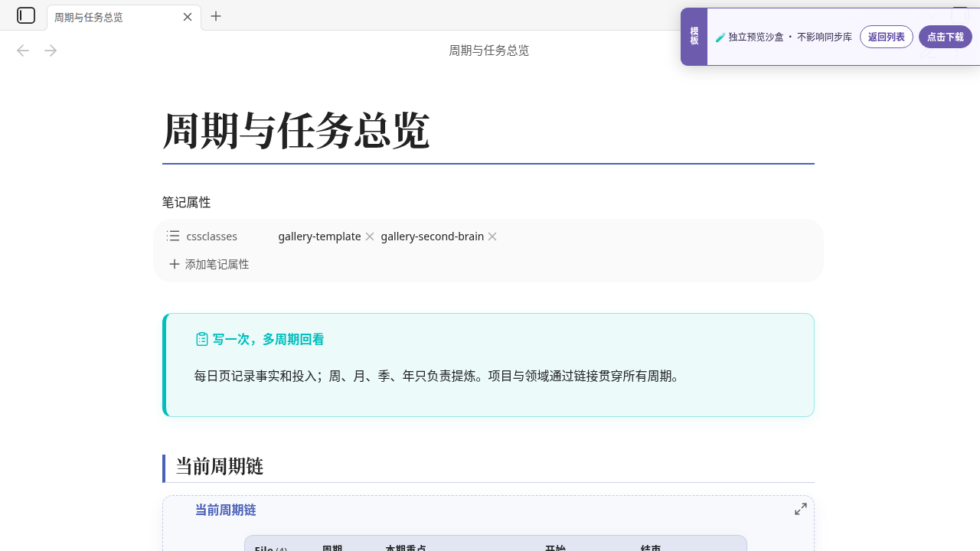Select the gallery-template tag text
Image resolution: width=980 pixels, height=551 pixels.
[319, 236]
